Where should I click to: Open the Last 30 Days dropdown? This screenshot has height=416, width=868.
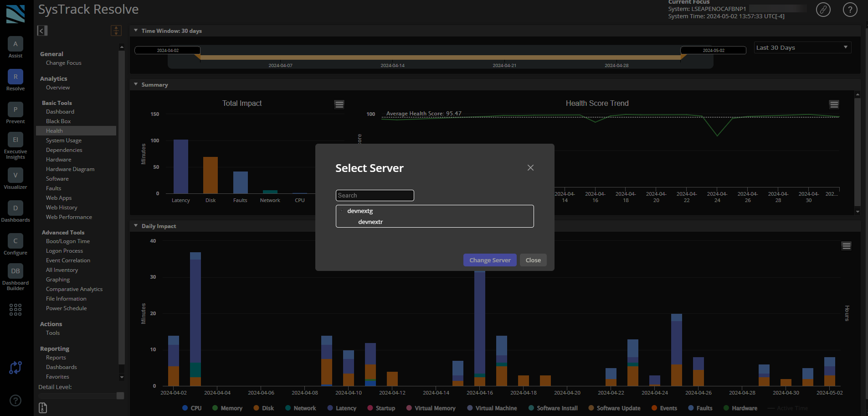[x=802, y=47]
